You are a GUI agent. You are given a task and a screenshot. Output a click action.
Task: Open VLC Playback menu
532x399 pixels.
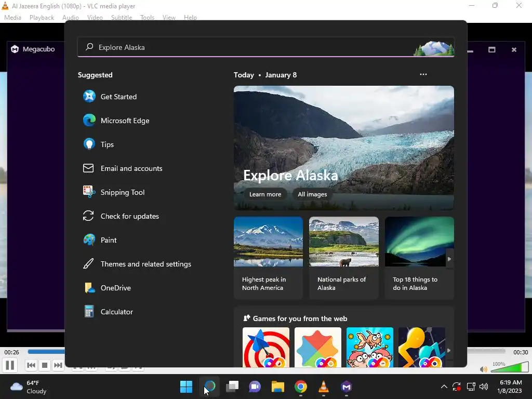(x=42, y=17)
